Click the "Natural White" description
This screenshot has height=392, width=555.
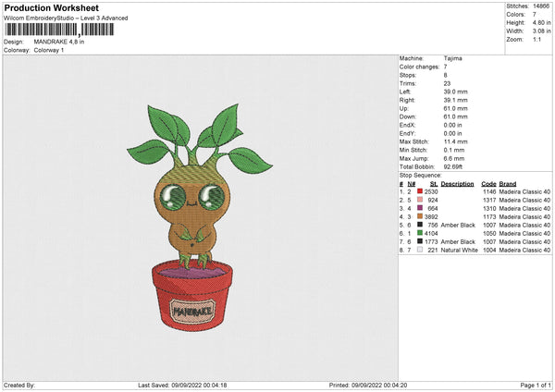460,250
